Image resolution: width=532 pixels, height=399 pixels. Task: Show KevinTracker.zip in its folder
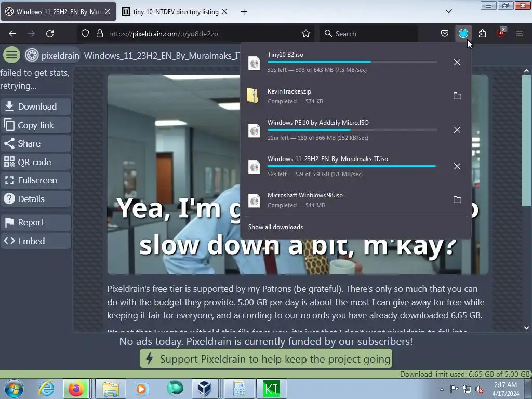pos(457,96)
